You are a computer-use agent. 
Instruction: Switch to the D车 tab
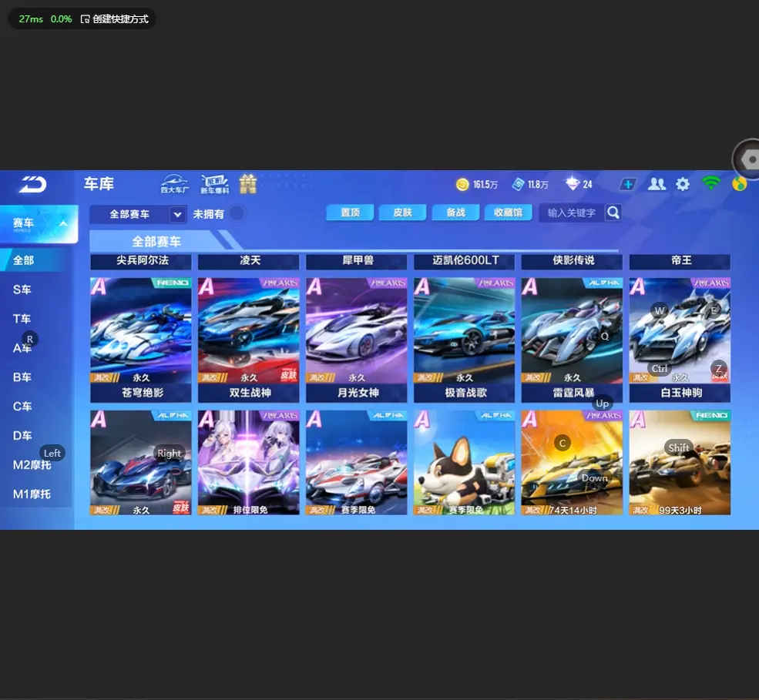point(22,435)
